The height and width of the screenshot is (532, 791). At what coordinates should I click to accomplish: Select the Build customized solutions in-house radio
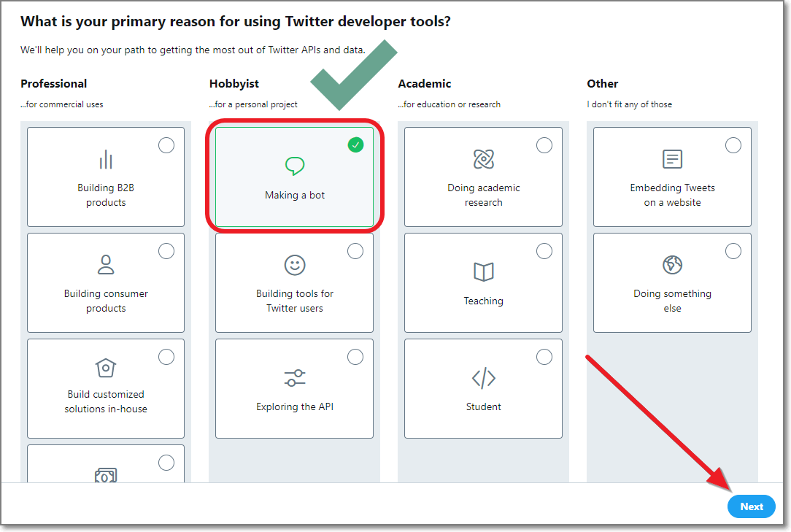(166, 357)
